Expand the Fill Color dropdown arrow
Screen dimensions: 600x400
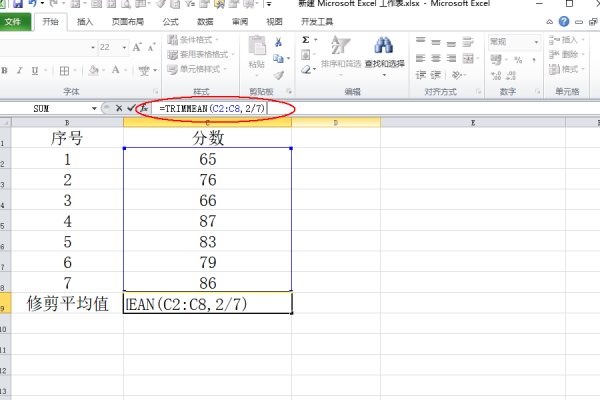click(x=103, y=70)
